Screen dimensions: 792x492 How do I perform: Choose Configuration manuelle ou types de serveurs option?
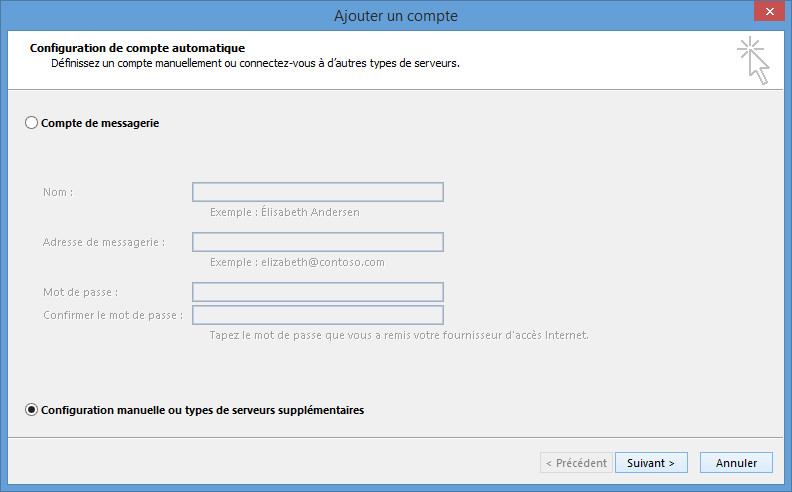(x=32, y=410)
